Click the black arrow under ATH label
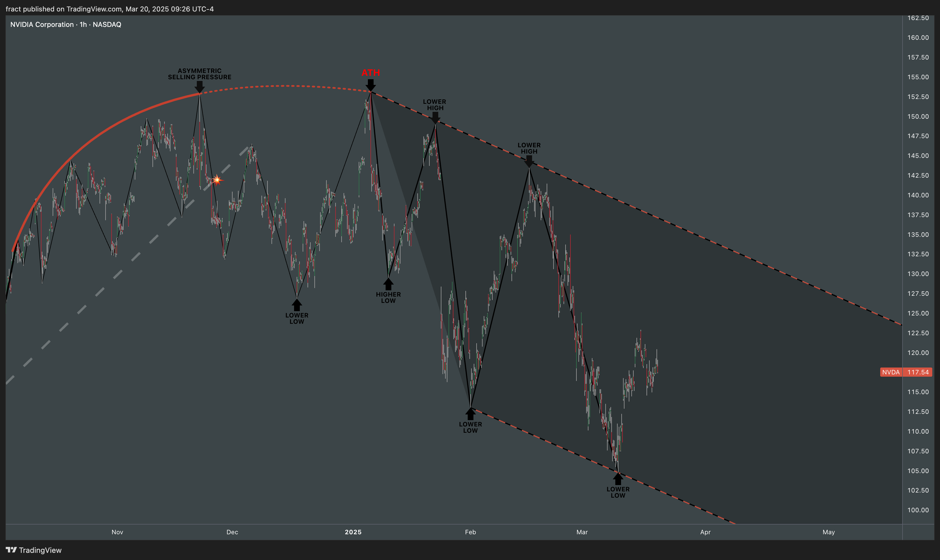 point(370,85)
